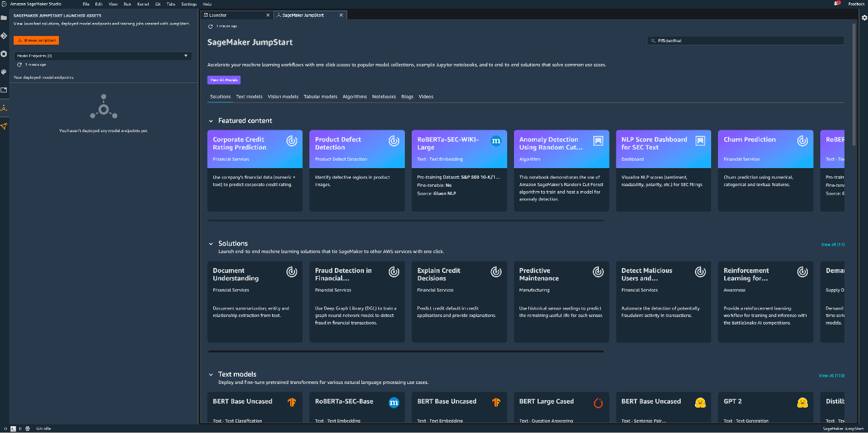Click the JumpStart search input field
Image resolution: width=868 pixels, height=433 pixels.
tap(745, 40)
